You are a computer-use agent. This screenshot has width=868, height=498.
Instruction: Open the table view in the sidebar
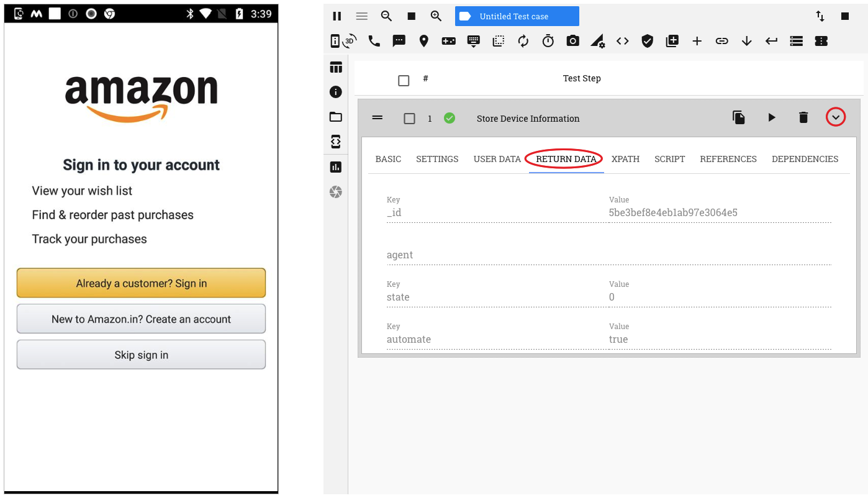336,68
